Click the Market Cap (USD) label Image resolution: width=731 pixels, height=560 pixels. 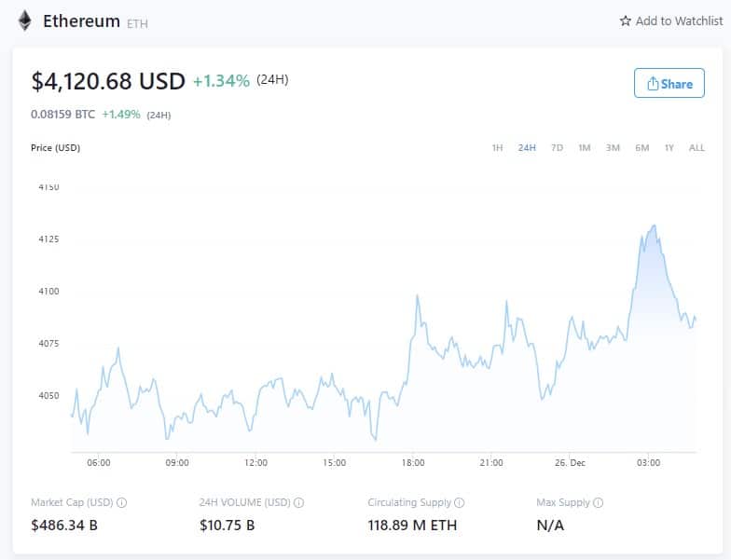(73, 502)
